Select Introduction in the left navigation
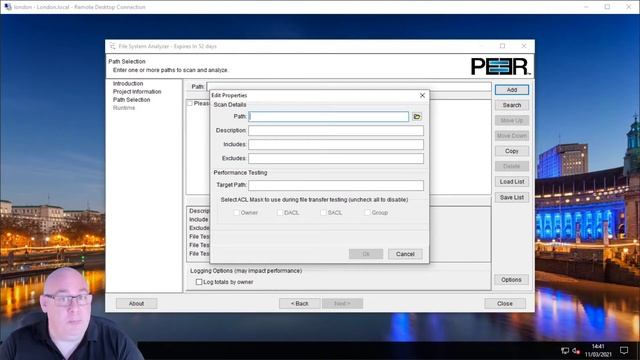Viewport: 640px width, 360px height. tap(128, 83)
